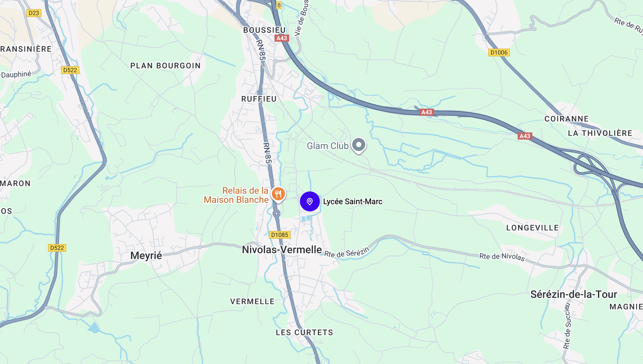
Task: Open the Relais de la Maison Blanche restaurant pin
Action: 278,195
